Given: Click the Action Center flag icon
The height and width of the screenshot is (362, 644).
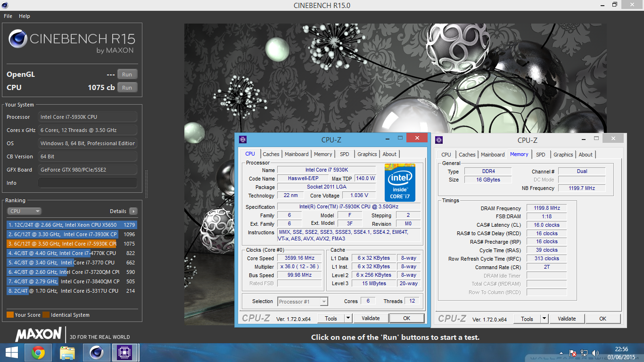Looking at the screenshot, I should 573,353.
